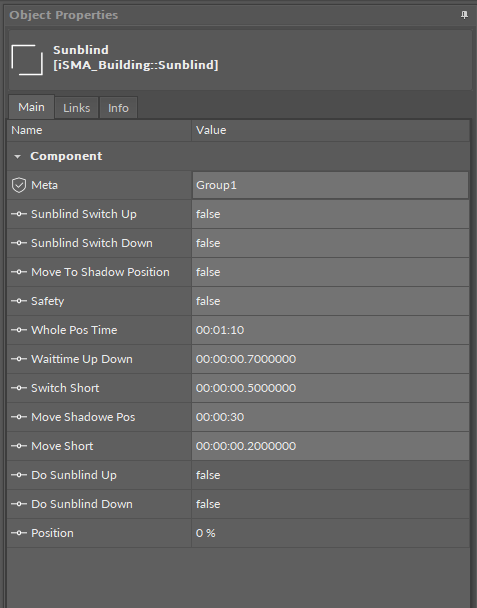Toggle the Sunblind Switch Down false value

pyautogui.click(x=330, y=243)
